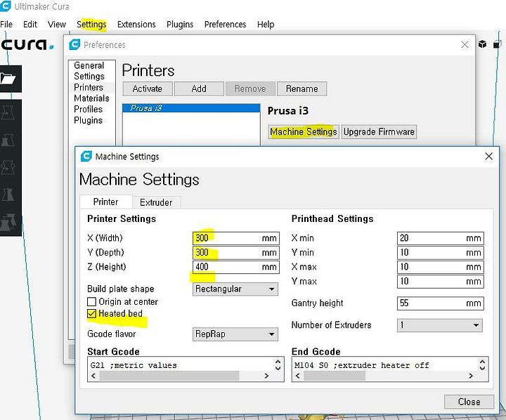The height and width of the screenshot is (420, 506).
Task: Click the Cura logo in Preferences title bar
Action: pyautogui.click(x=74, y=44)
